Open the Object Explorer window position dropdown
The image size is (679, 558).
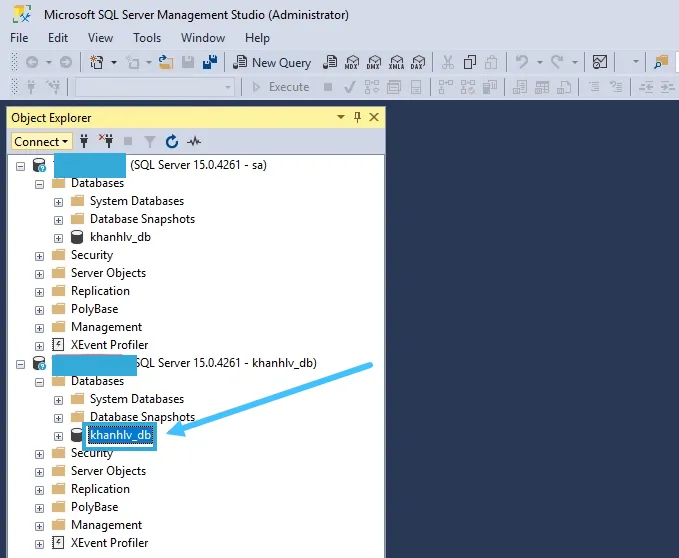click(x=341, y=117)
